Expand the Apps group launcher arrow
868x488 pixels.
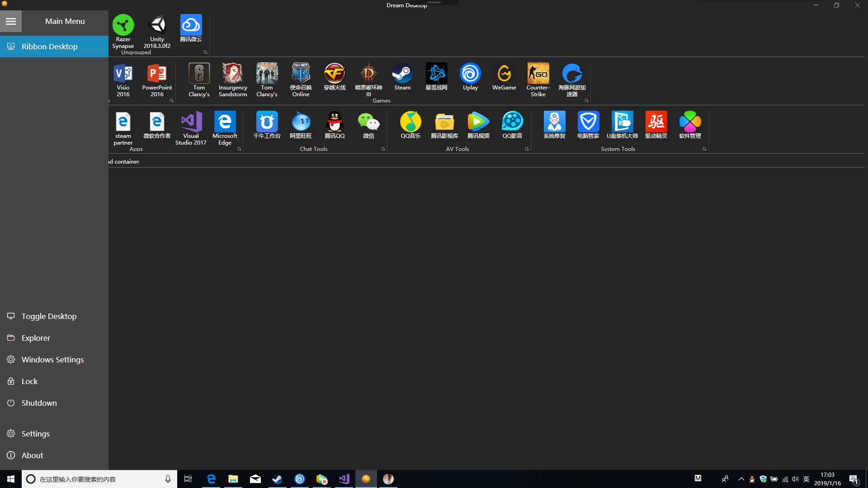[x=239, y=149]
